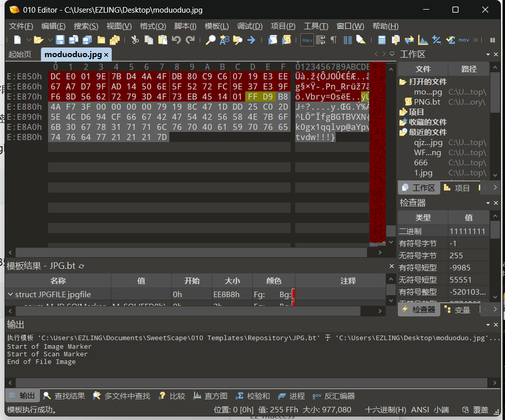The width and height of the screenshot is (505, 420).
Task: Open the Calculator tool icon
Action: [x=382, y=40]
